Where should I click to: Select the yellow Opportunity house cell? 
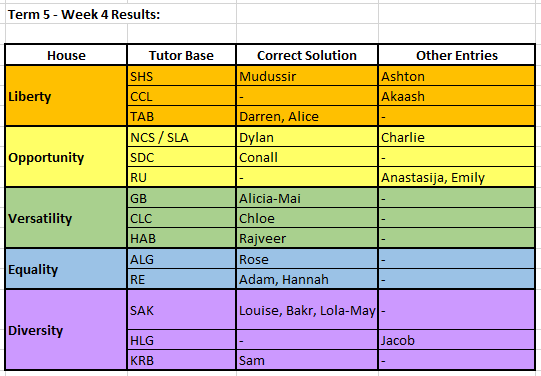66,157
